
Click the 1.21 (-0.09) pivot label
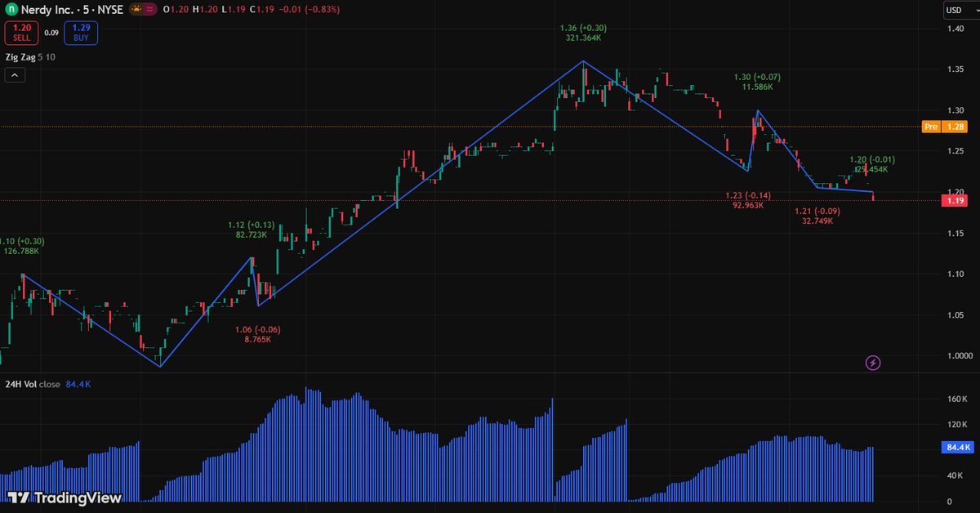[817, 211]
